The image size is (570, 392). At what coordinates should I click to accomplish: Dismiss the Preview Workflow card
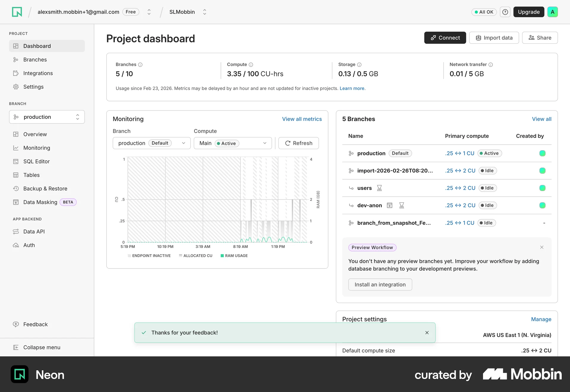[542, 247]
